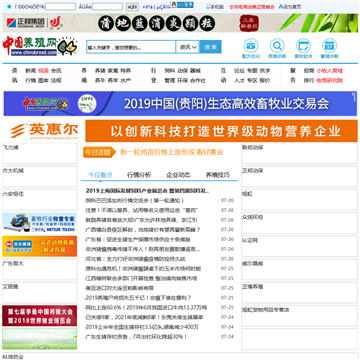Open the 新闻 navigation link
The image size is (360, 360).
click(30, 71)
